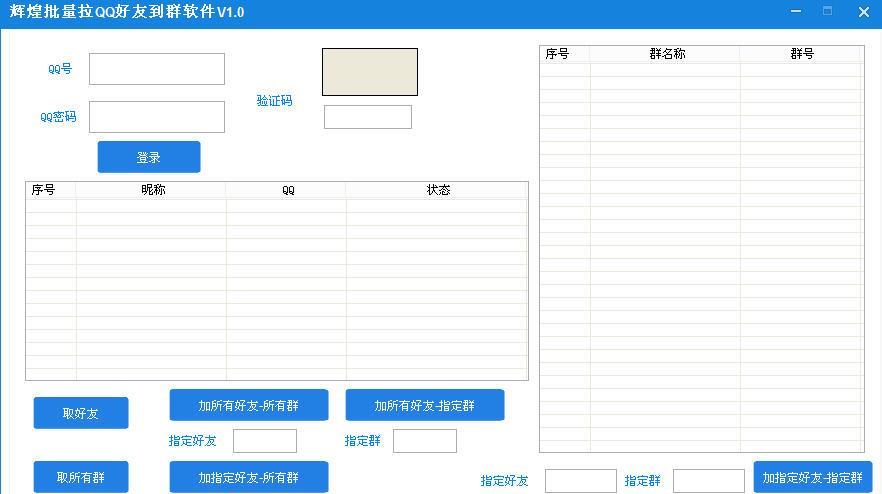
Task: Click 序号 column header in group table
Action: pos(565,54)
